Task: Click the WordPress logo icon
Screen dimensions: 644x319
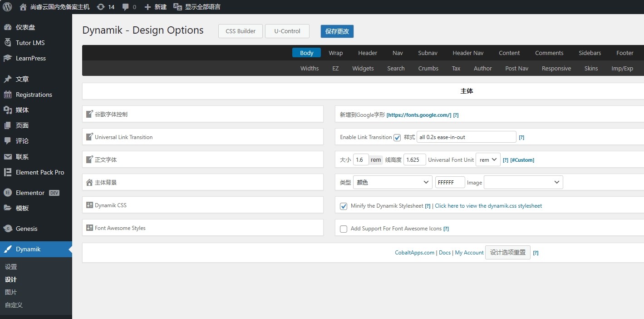Action: (7, 7)
